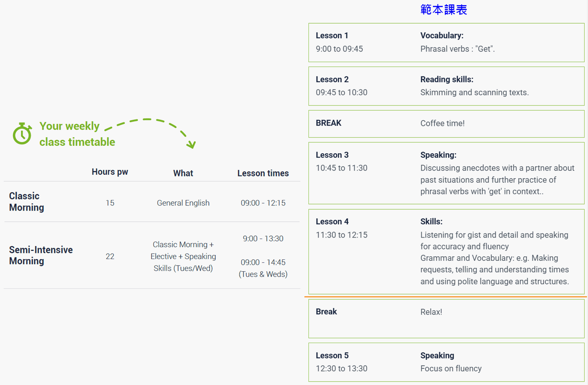Click the 09:00 - 12:15 lesson time
Viewport: 588px width, 385px height.
(263, 203)
